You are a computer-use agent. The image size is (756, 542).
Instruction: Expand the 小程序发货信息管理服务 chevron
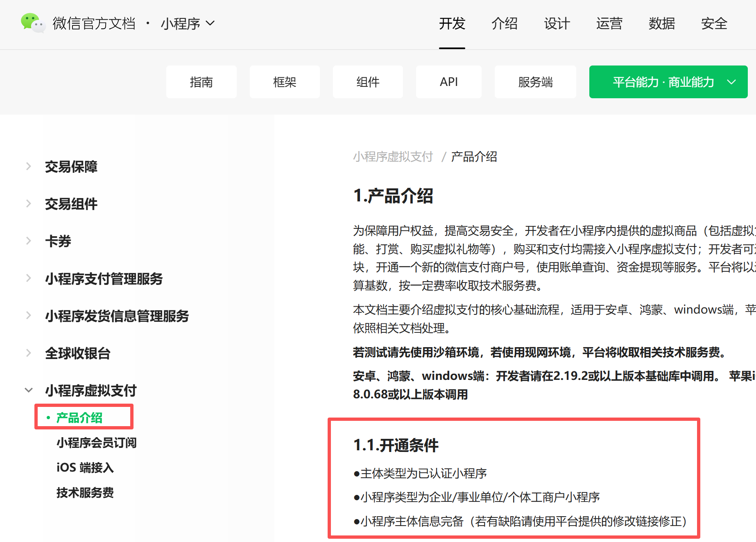29,316
